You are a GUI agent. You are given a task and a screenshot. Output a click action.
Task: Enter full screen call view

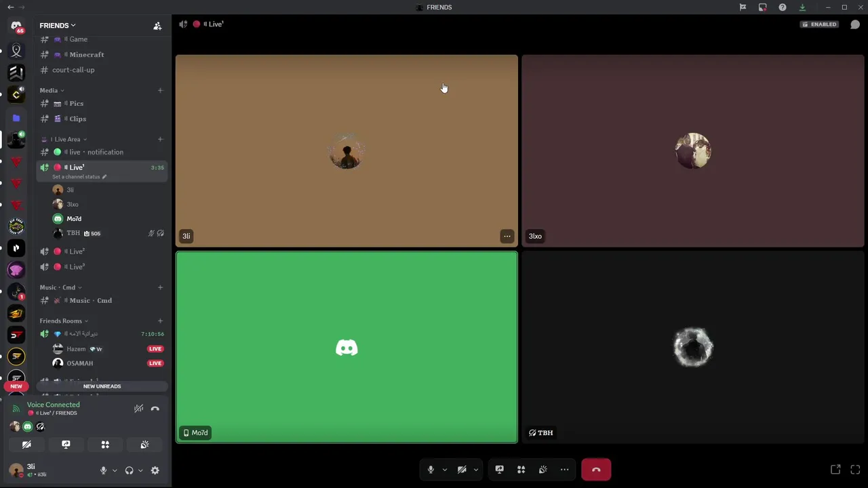click(855, 469)
